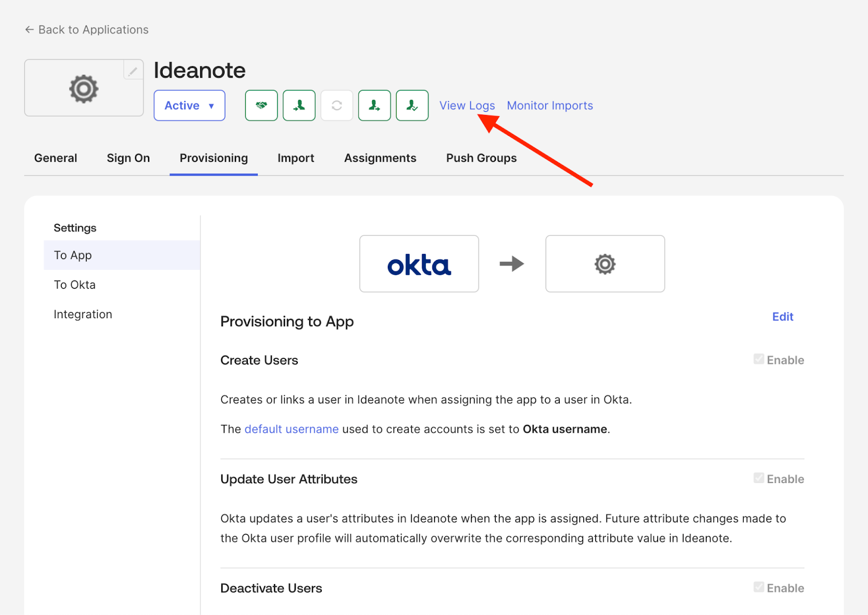
Task: Click the Ideanote app title
Action: pos(199,71)
